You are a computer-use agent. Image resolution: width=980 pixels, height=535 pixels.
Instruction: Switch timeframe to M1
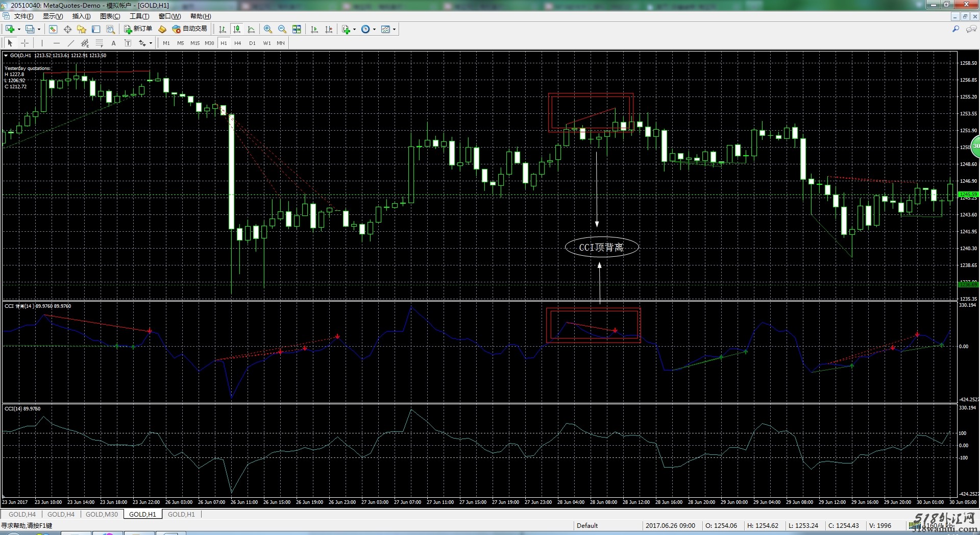tap(166, 43)
